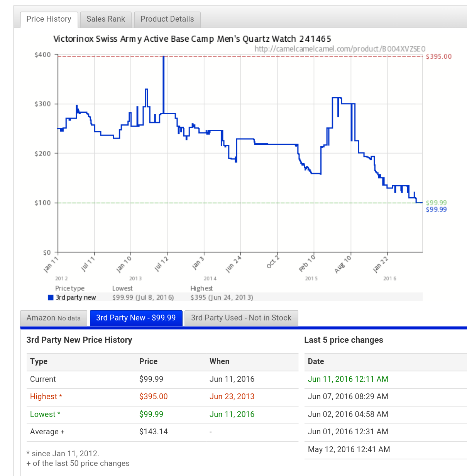
Task: Click blue 3rd party new legend swatch
Action: 51,298
